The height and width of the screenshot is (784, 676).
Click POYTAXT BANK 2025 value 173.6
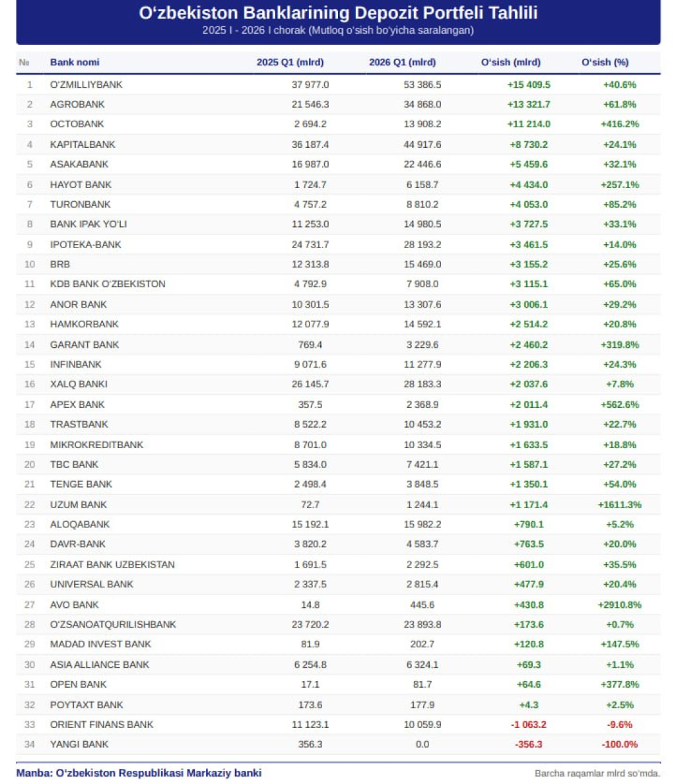click(310, 705)
